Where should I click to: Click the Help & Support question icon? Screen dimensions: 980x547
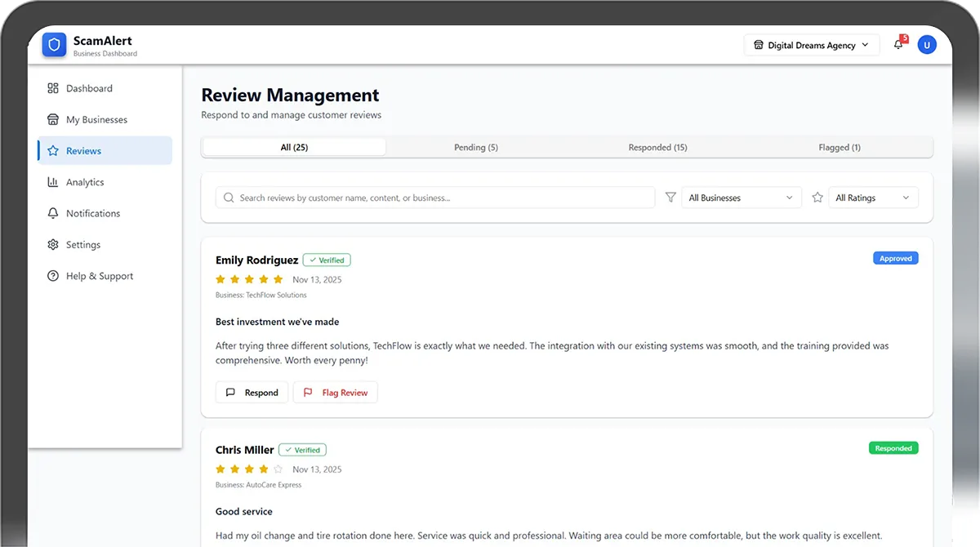tap(53, 276)
